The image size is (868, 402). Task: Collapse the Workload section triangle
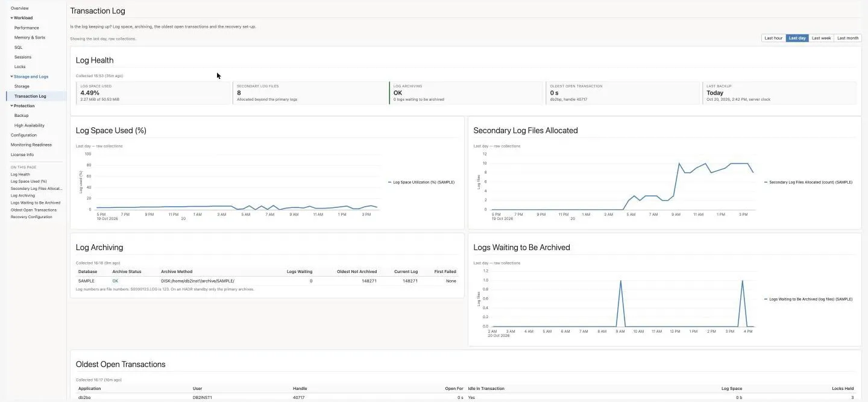11,18
